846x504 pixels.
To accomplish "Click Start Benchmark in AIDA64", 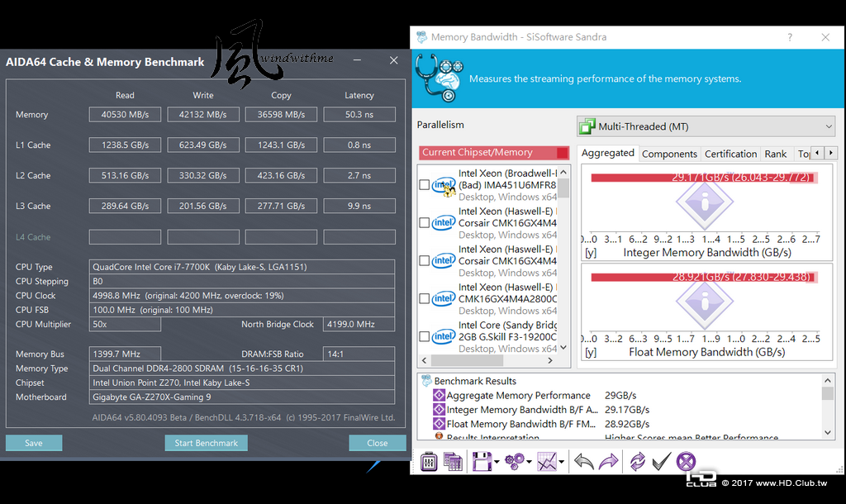I will click(206, 443).
